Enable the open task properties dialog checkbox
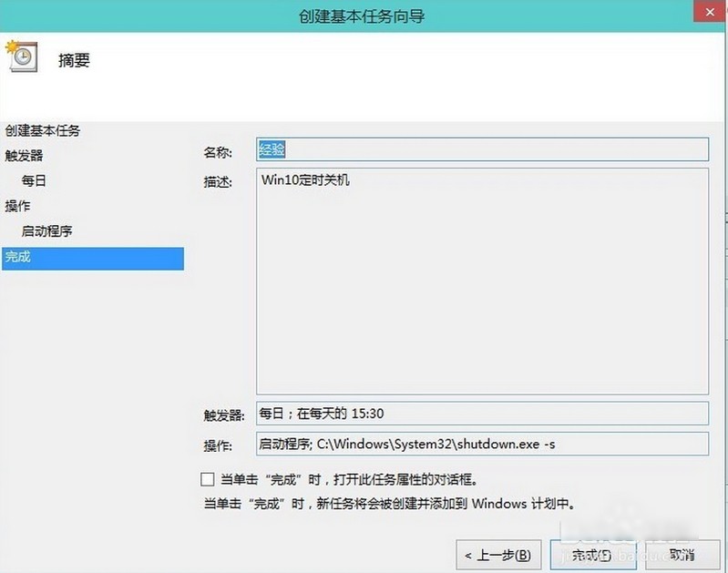Image resolution: width=728 pixels, height=573 pixels. (208, 479)
